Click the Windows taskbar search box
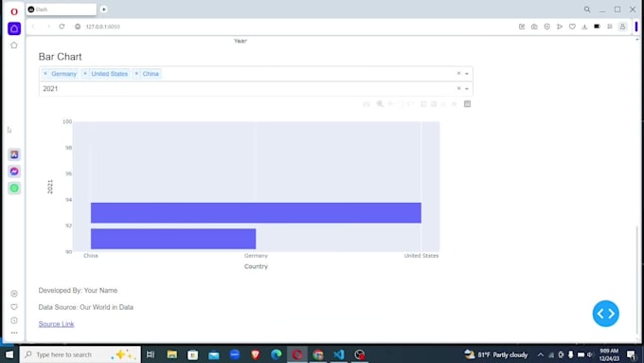Viewport: 644px width, 363px height. click(x=80, y=354)
